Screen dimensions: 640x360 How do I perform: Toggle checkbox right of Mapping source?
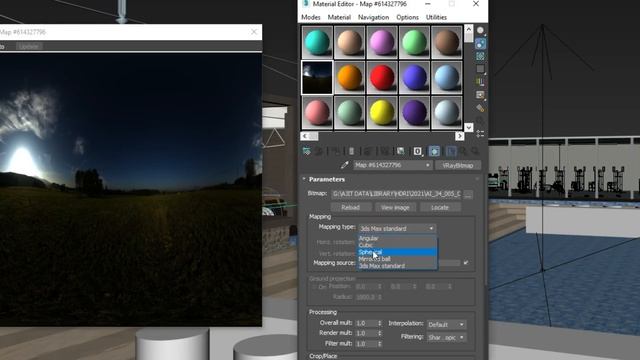click(x=466, y=263)
